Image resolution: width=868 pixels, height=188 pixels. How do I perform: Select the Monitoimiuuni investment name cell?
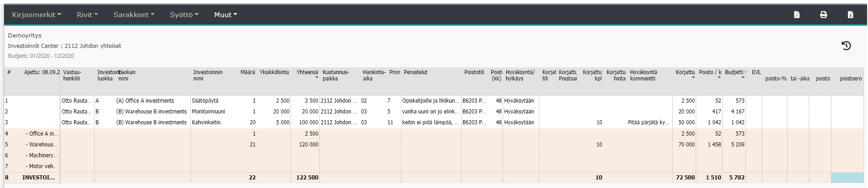[208, 112]
